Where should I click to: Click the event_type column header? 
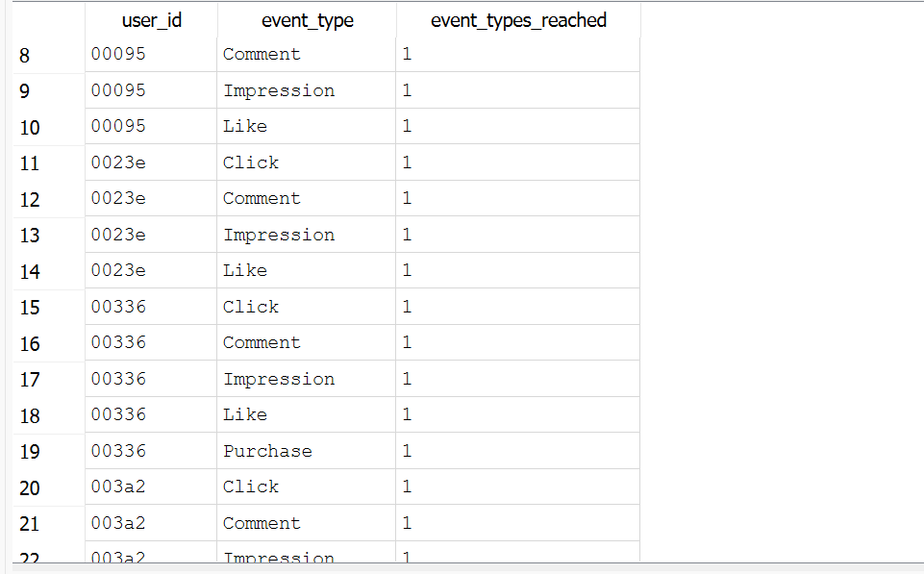(307, 20)
